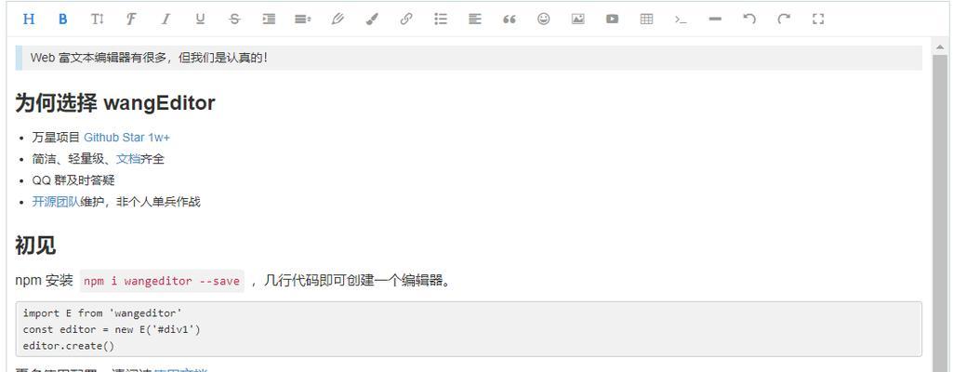Screen dimensions: 980x372
Task: Open the font size menu
Action: click(x=97, y=19)
